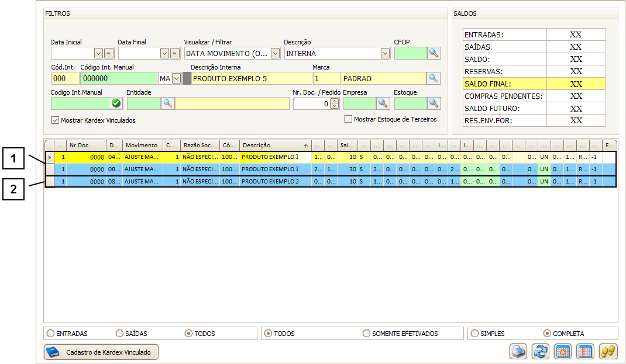The width and height of the screenshot is (626, 364).
Task: Click the Estoque lookup magnifier
Action: [434, 103]
